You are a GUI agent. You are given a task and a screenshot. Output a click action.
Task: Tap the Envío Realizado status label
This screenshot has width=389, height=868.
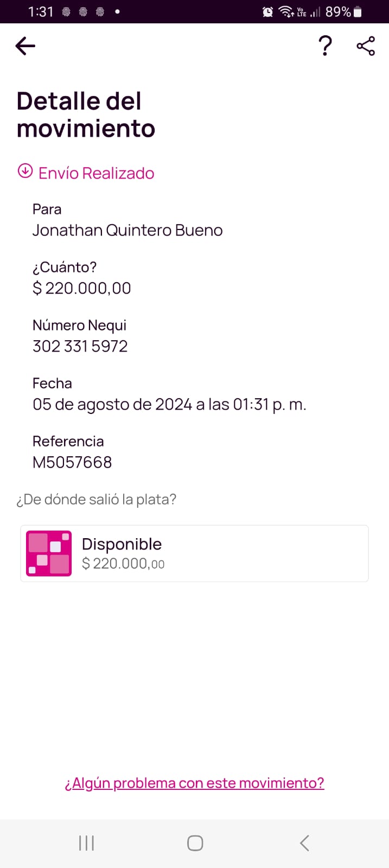click(97, 173)
